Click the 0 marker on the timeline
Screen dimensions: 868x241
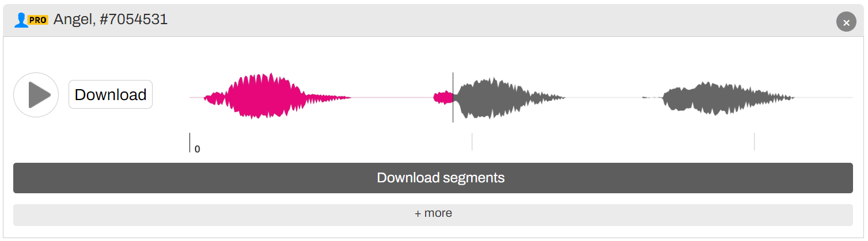tap(197, 149)
